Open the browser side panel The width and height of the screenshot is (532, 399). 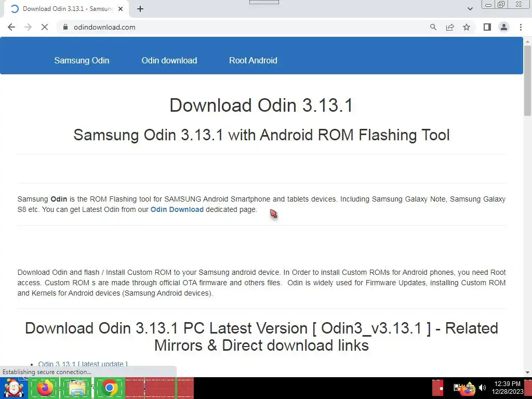click(487, 27)
